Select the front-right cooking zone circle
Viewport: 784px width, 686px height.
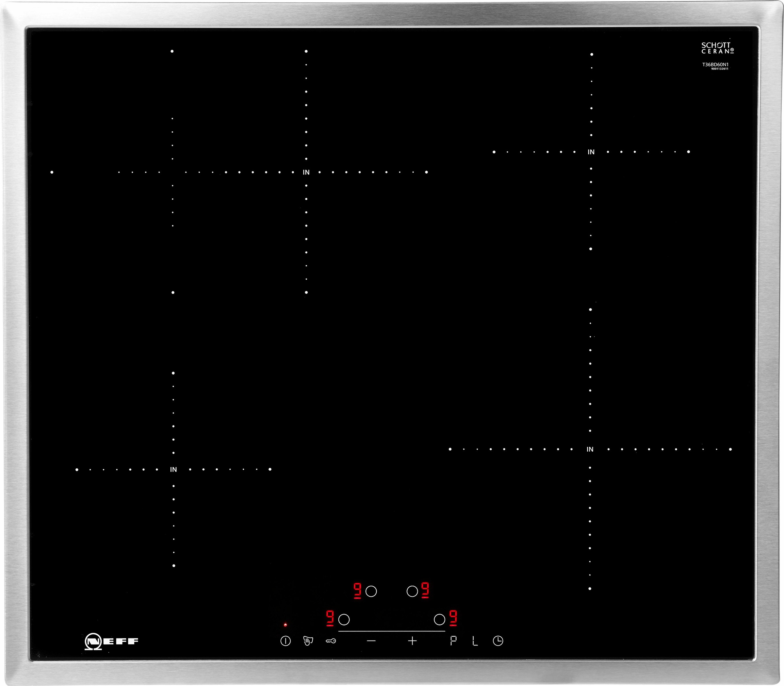coord(439,619)
